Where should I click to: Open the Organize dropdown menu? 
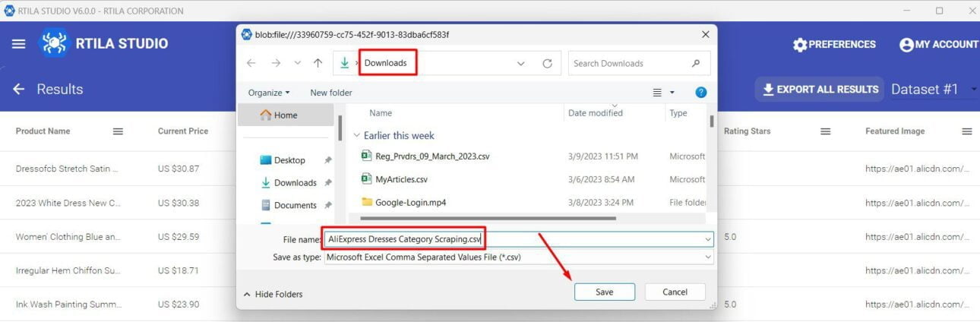(x=269, y=93)
